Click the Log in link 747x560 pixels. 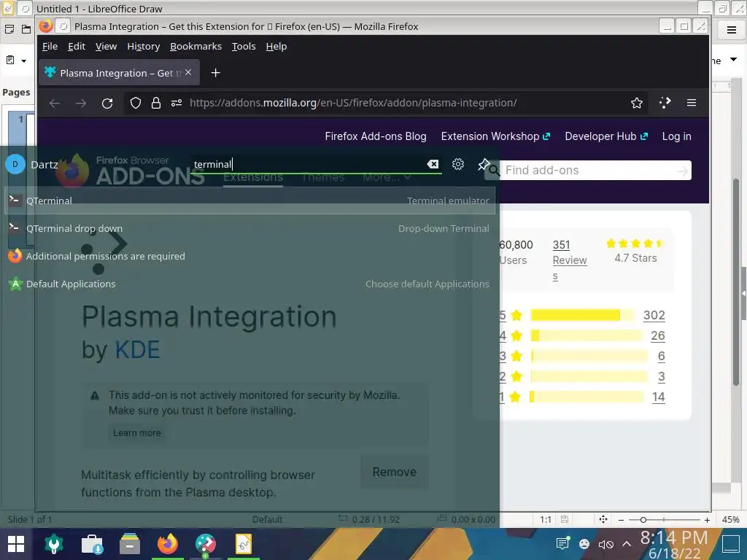(676, 136)
